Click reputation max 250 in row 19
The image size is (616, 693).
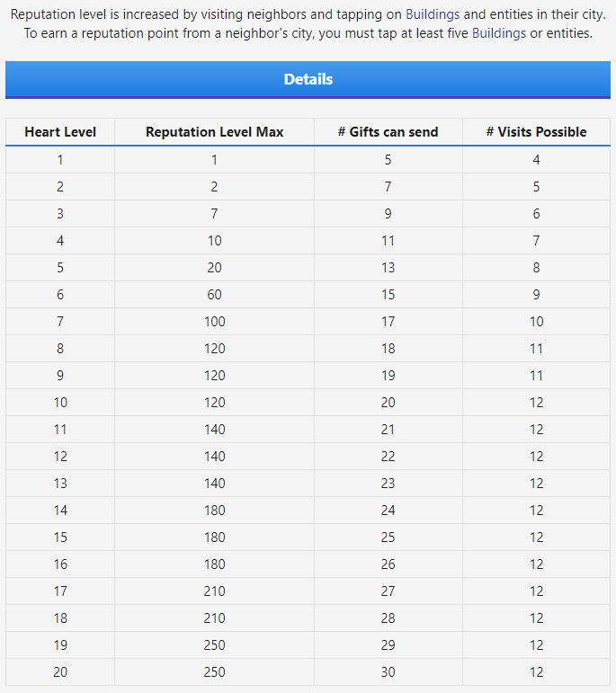pyautogui.click(x=214, y=644)
